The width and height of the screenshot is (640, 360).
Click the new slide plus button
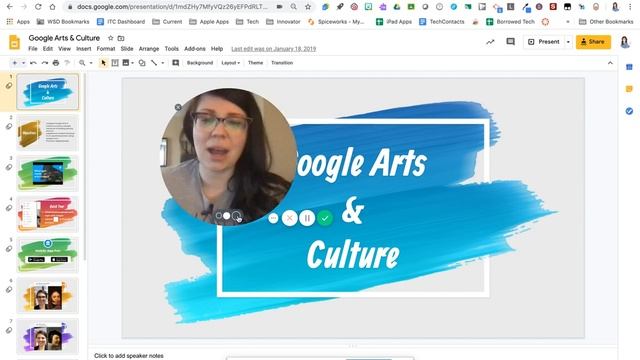(15, 63)
